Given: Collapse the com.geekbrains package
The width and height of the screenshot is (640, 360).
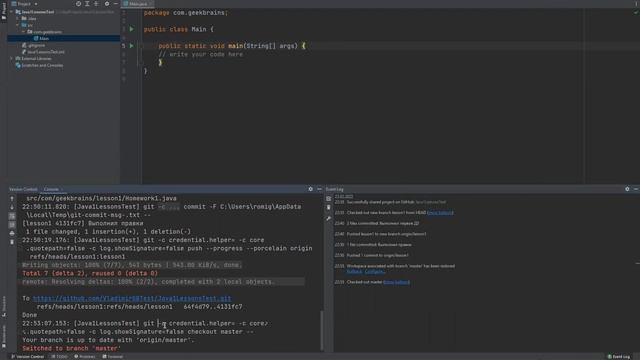Looking at the screenshot, I should coord(23,32).
